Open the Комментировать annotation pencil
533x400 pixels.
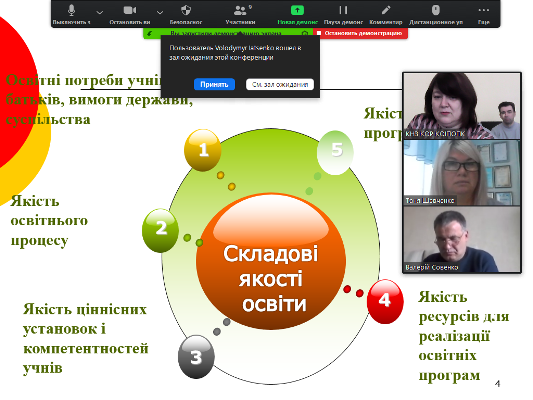(386, 14)
